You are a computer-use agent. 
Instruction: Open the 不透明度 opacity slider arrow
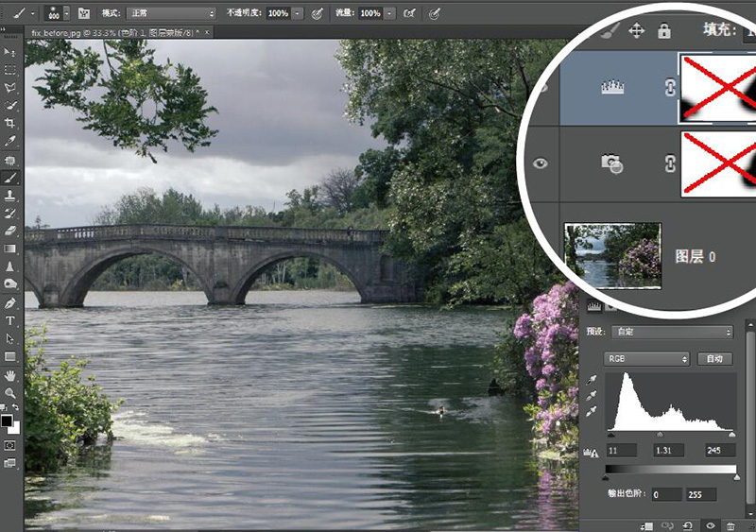[x=298, y=13]
